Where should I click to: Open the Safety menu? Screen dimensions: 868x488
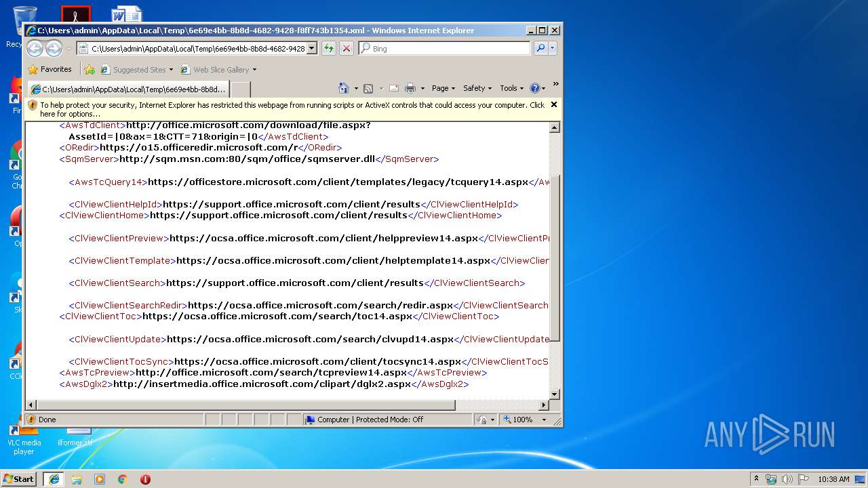pyautogui.click(x=477, y=88)
